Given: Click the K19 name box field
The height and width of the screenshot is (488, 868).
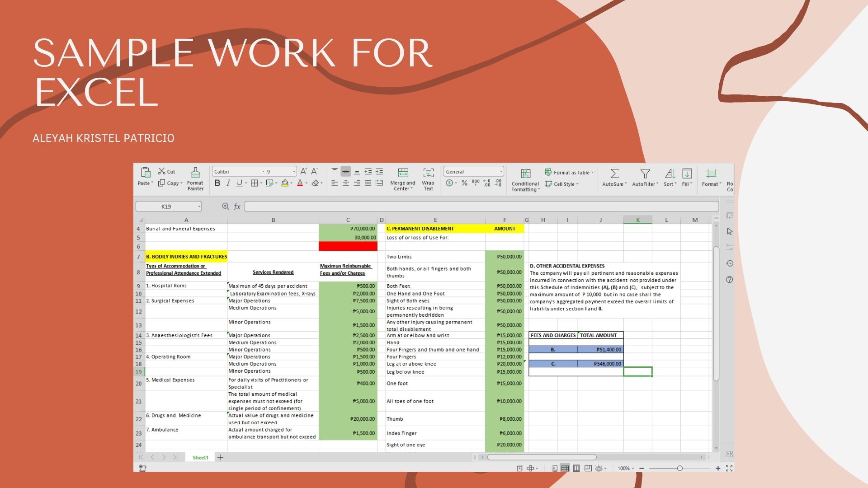Looking at the screenshot, I should pos(166,206).
